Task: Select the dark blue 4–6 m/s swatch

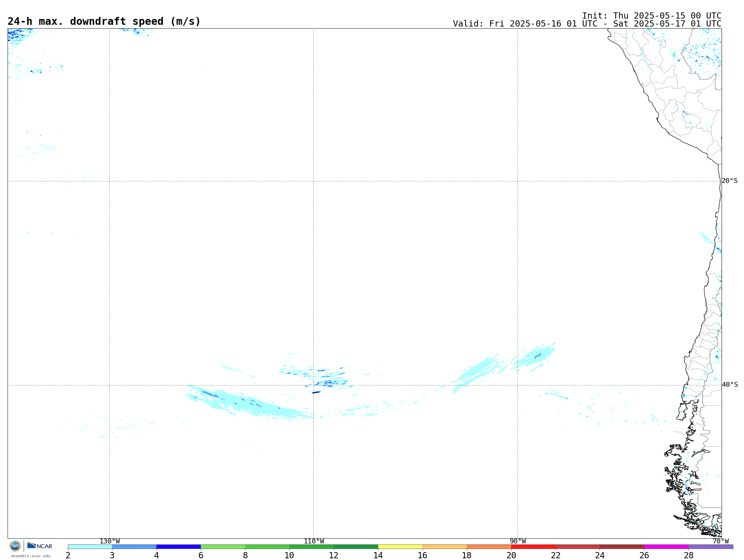Action: point(178,547)
